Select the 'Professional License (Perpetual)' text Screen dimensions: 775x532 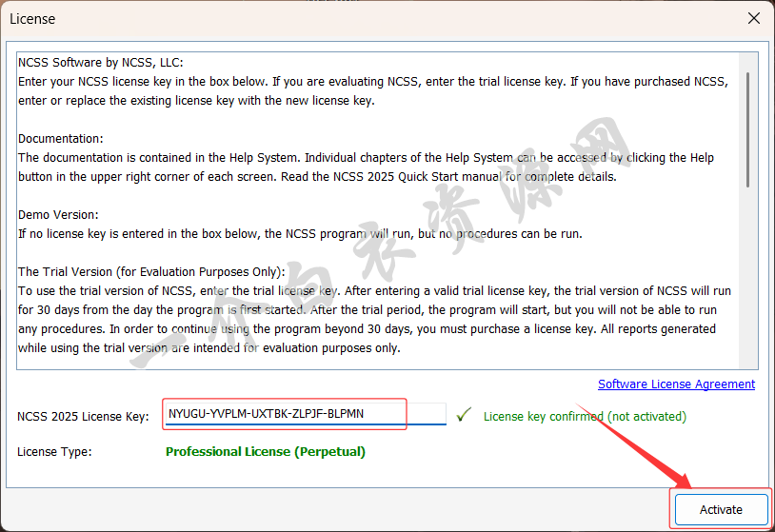pos(266,451)
